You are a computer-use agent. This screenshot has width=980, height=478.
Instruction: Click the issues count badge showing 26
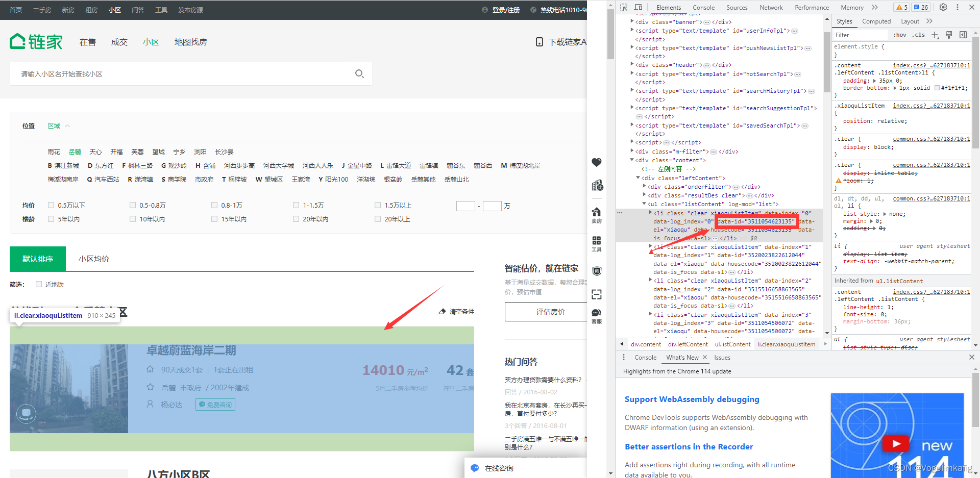[x=921, y=7]
